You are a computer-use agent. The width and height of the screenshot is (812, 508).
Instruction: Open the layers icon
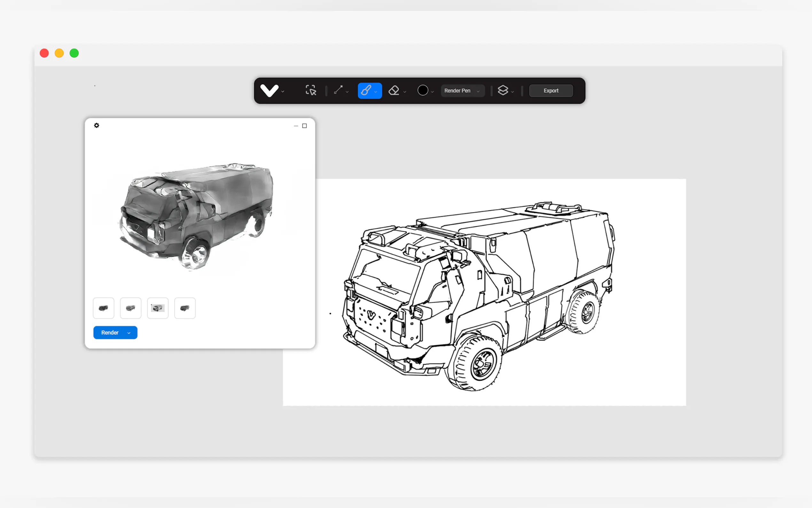[x=503, y=91]
